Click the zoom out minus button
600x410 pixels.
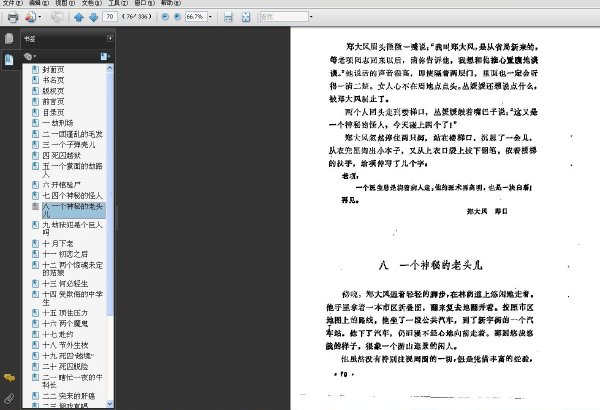pyautogui.click(x=165, y=16)
